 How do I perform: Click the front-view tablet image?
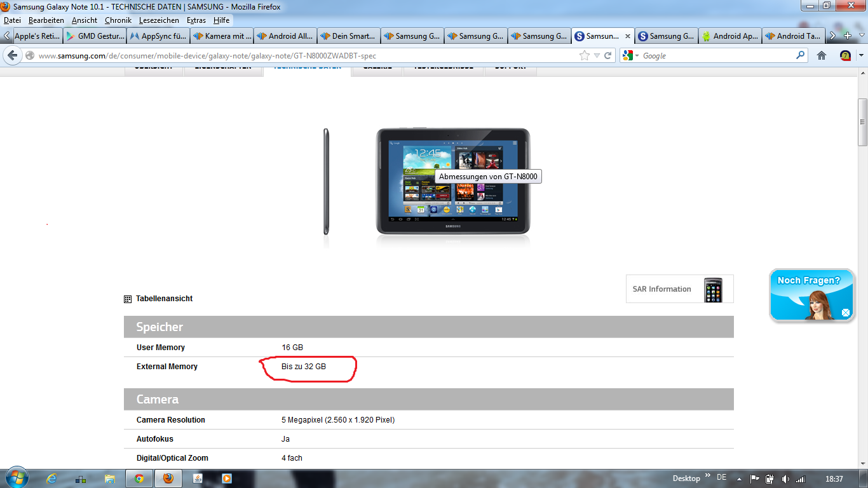453,182
